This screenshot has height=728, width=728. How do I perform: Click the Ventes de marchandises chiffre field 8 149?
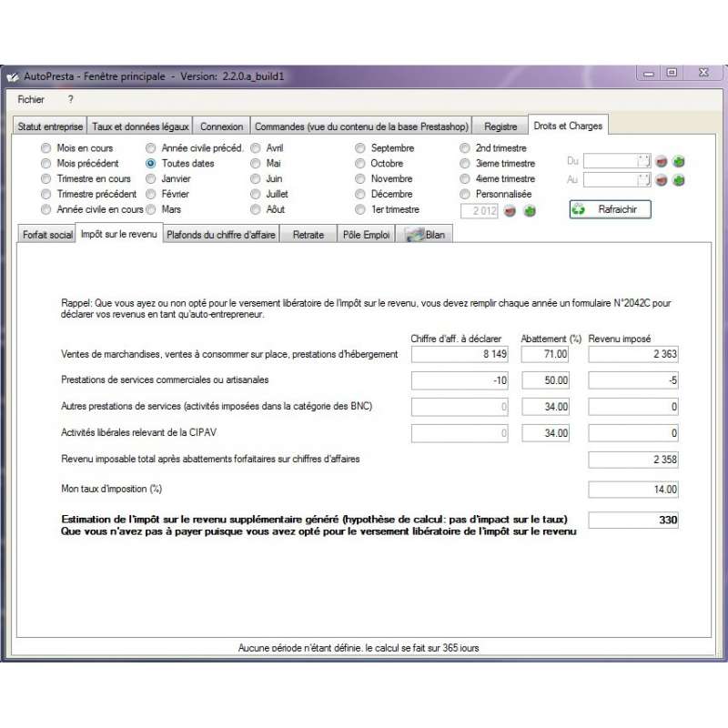pyautogui.click(x=460, y=354)
